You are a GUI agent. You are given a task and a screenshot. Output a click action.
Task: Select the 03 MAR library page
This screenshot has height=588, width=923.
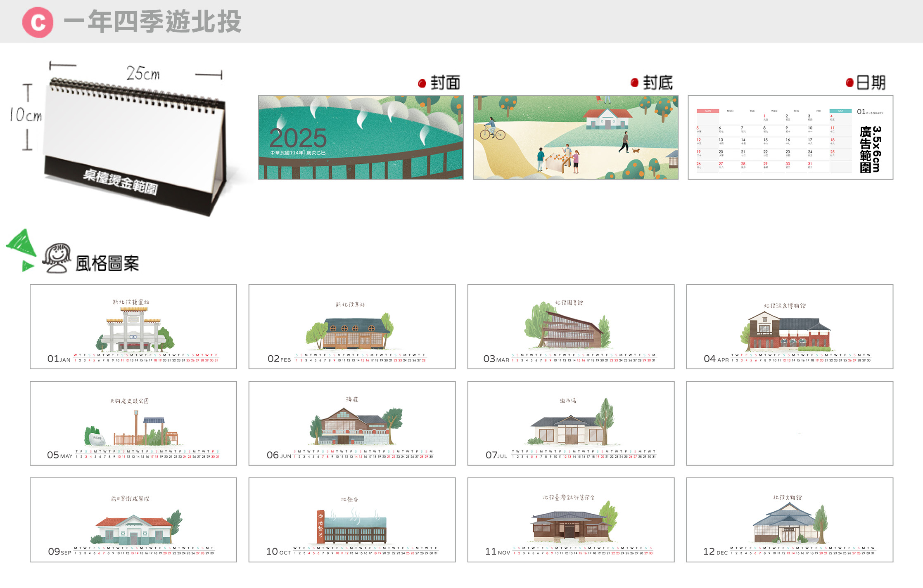pos(571,326)
